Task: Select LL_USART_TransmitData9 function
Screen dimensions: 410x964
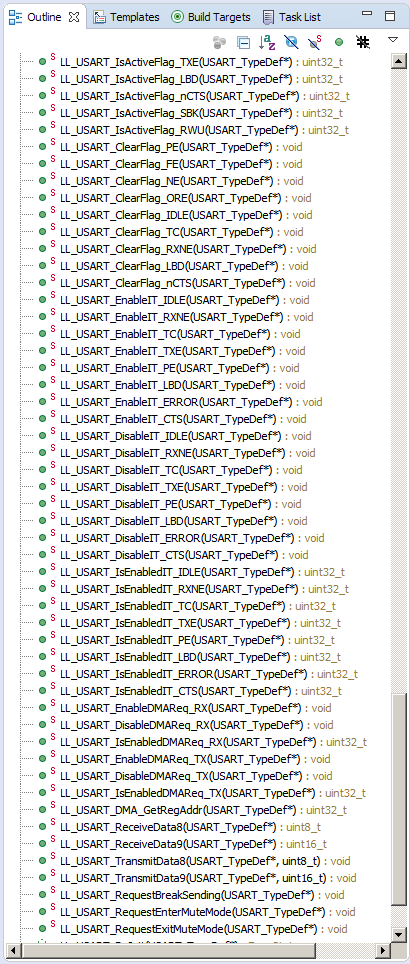Action: (x=208, y=879)
